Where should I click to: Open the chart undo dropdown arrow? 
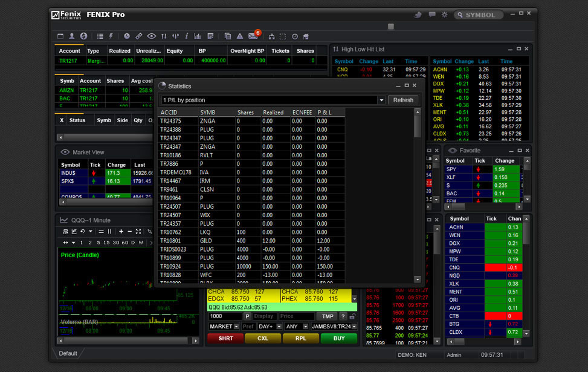[91, 232]
